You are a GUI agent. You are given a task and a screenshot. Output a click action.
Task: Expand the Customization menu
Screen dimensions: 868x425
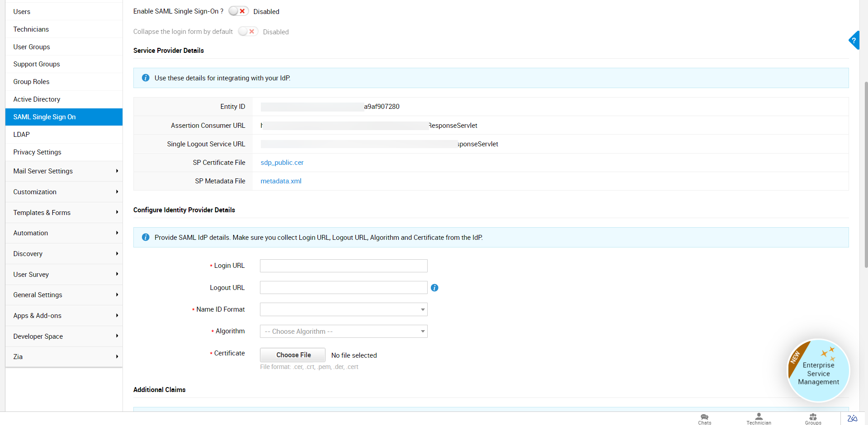tap(64, 192)
